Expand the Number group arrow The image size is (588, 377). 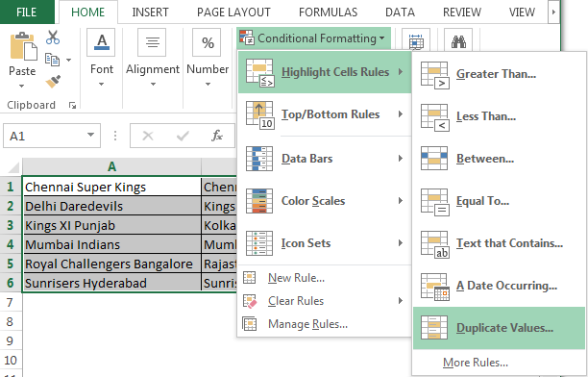tap(208, 85)
